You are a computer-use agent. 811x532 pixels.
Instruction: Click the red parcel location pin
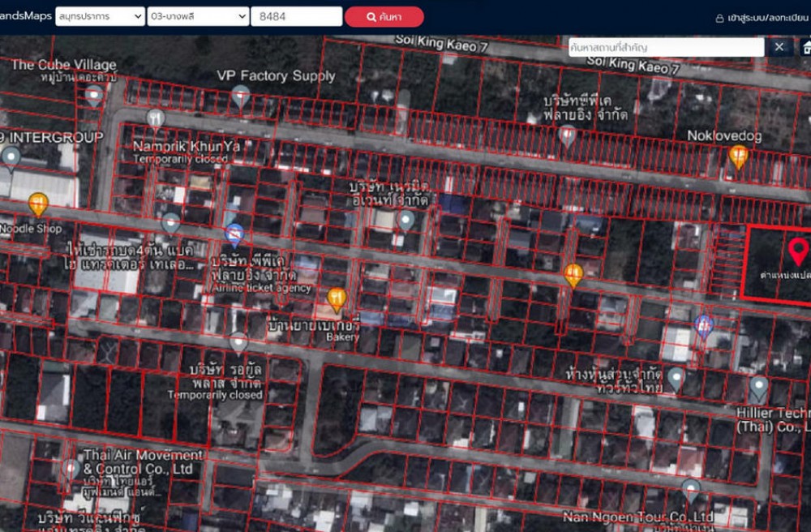click(x=798, y=251)
